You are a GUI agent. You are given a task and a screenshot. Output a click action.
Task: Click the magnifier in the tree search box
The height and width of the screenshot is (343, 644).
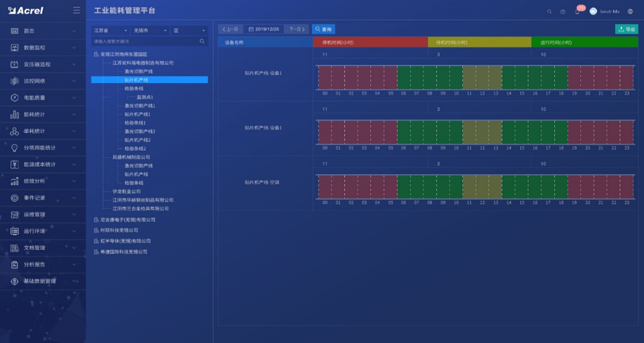202,42
